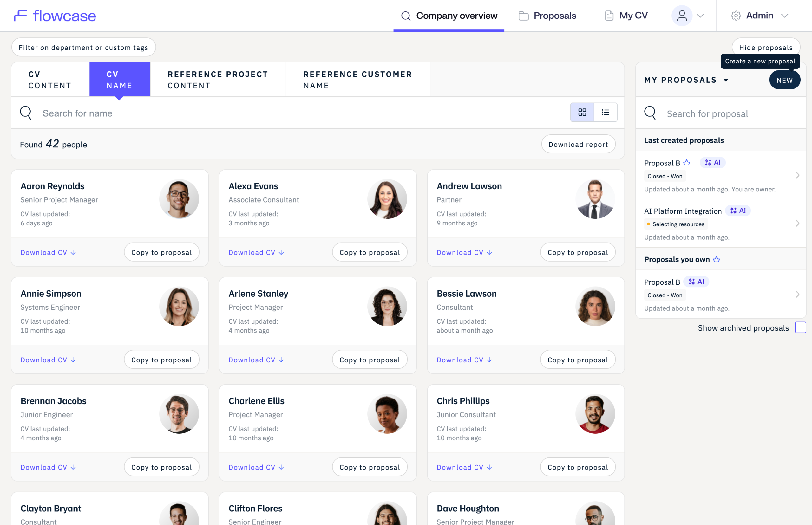Copy Alexa Evans to proposal
This screenshot has height=525, width=812.
tap(370, 252)
